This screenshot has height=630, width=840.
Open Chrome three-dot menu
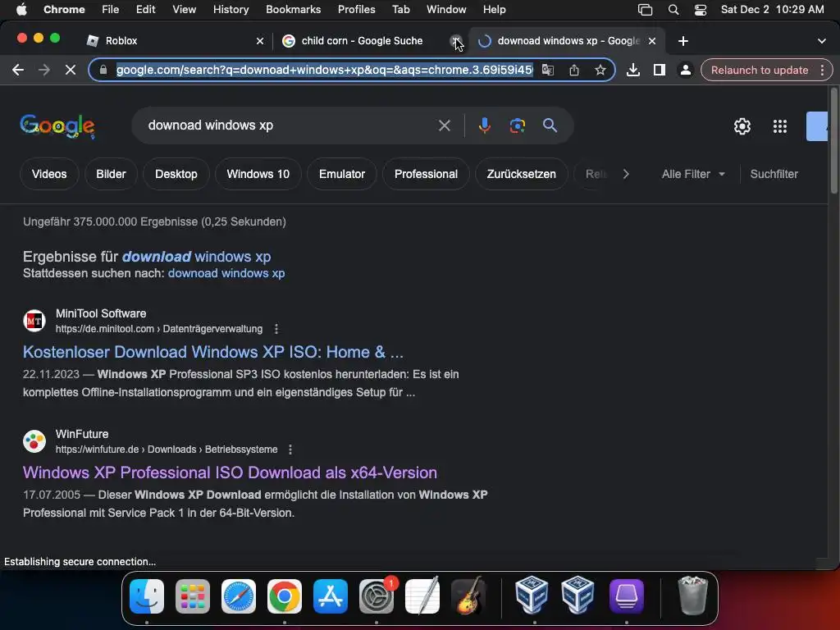coord(822,71)
